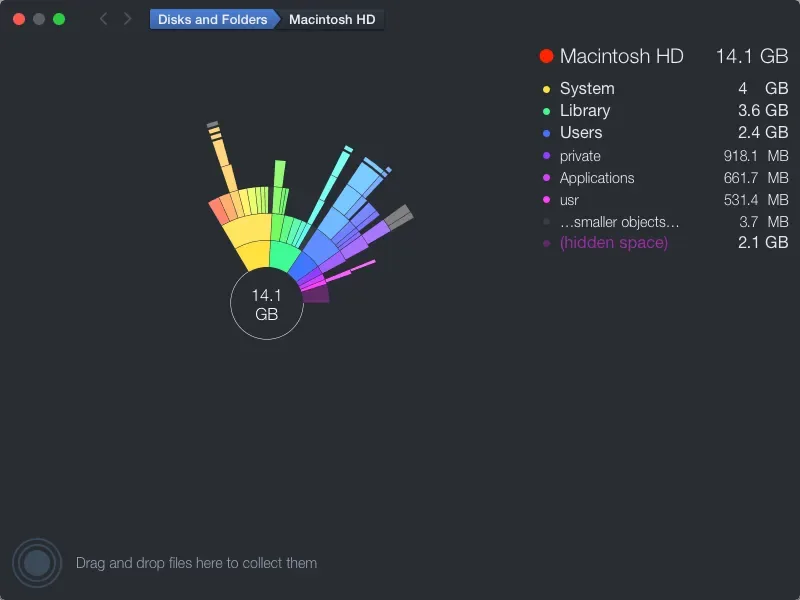
Task: Select the System folder row
Action: 665,88
